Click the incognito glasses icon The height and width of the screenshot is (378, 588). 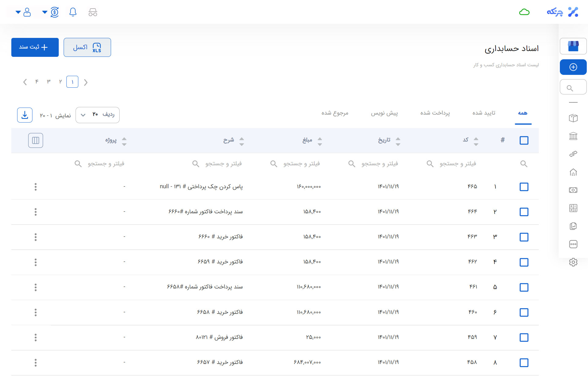[x=93, y=12]
